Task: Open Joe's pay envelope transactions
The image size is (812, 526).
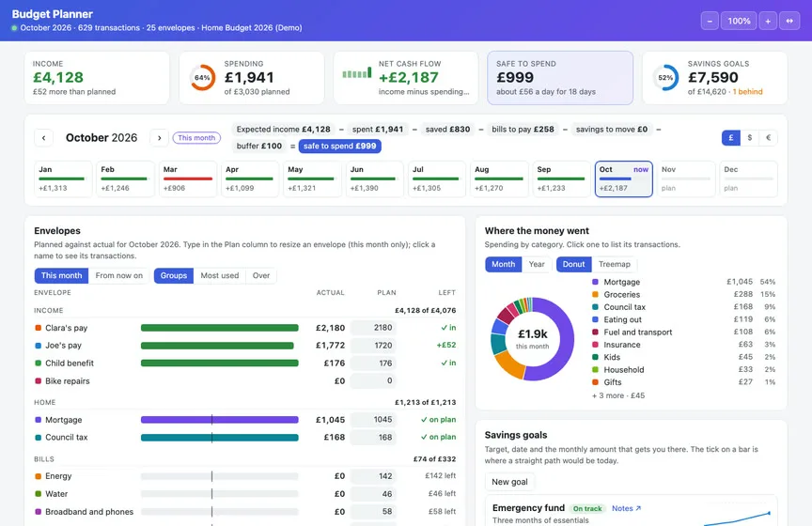Action: [63, 346]
